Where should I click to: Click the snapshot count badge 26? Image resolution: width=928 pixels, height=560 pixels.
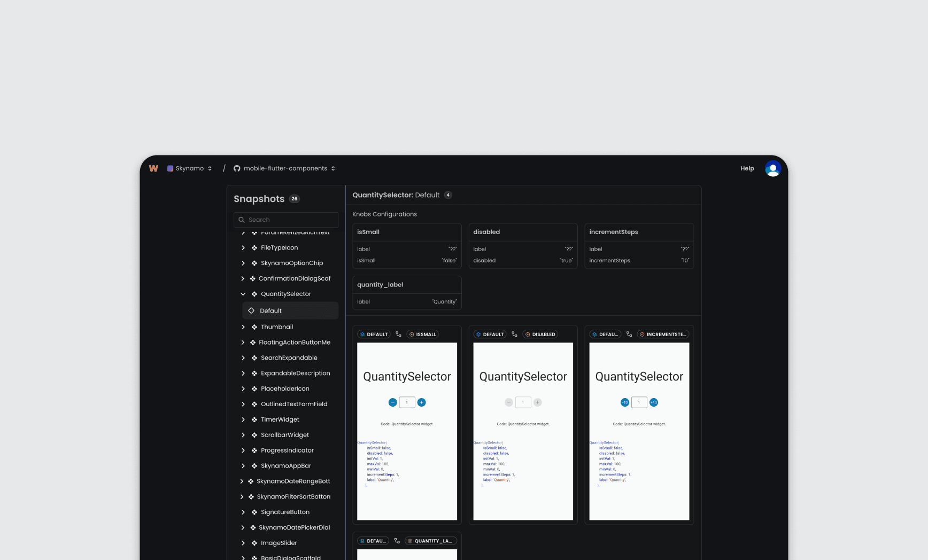pos(294,199)
